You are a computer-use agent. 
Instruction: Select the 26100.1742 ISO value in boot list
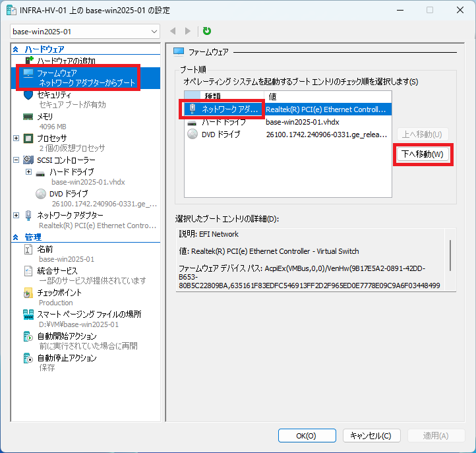coord(326,135)
